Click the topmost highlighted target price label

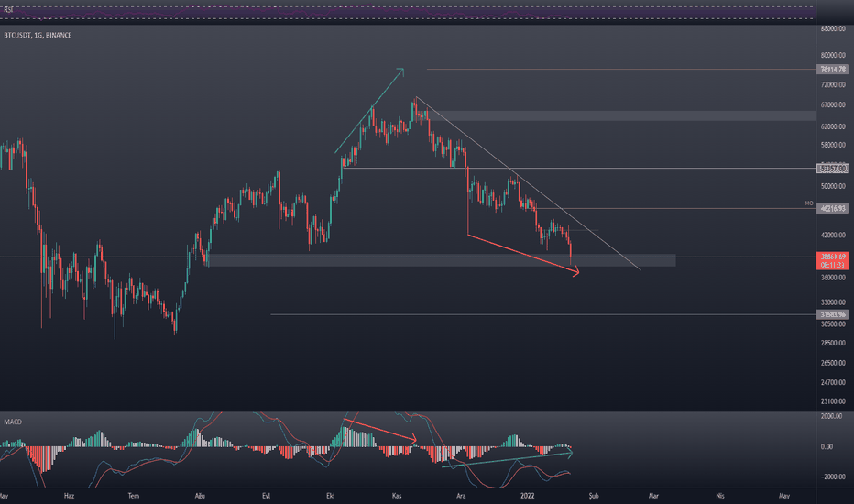pos(833,69)
